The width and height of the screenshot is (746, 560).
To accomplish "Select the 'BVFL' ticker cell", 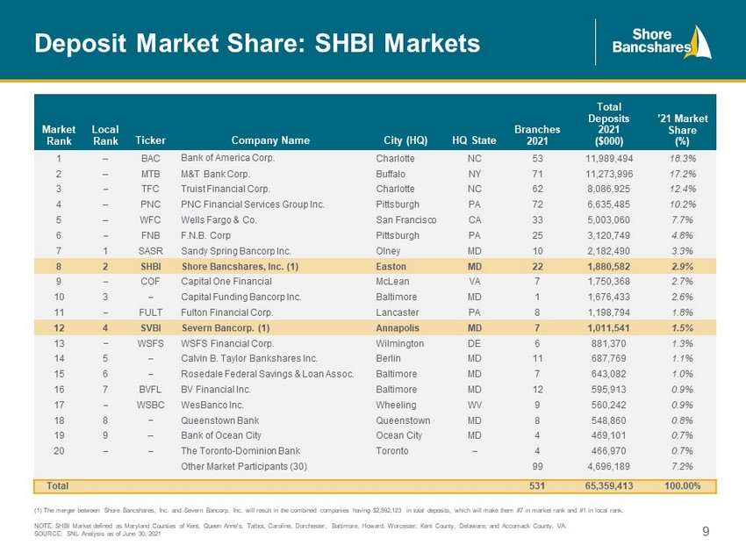I will [x=150, y=389].
